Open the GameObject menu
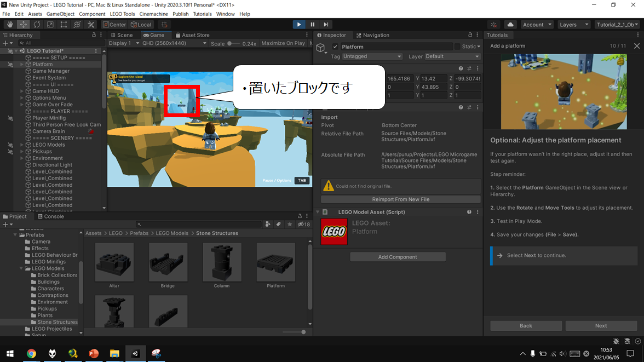The height and width of the screenshot is (362, 644). pyautogui.click(x=60, y=14)
